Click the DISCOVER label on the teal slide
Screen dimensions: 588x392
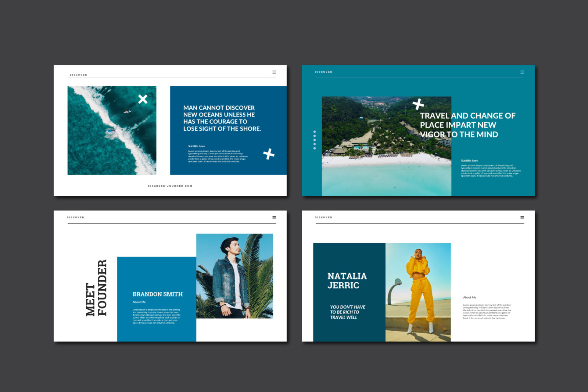click(x=323, y=72)
